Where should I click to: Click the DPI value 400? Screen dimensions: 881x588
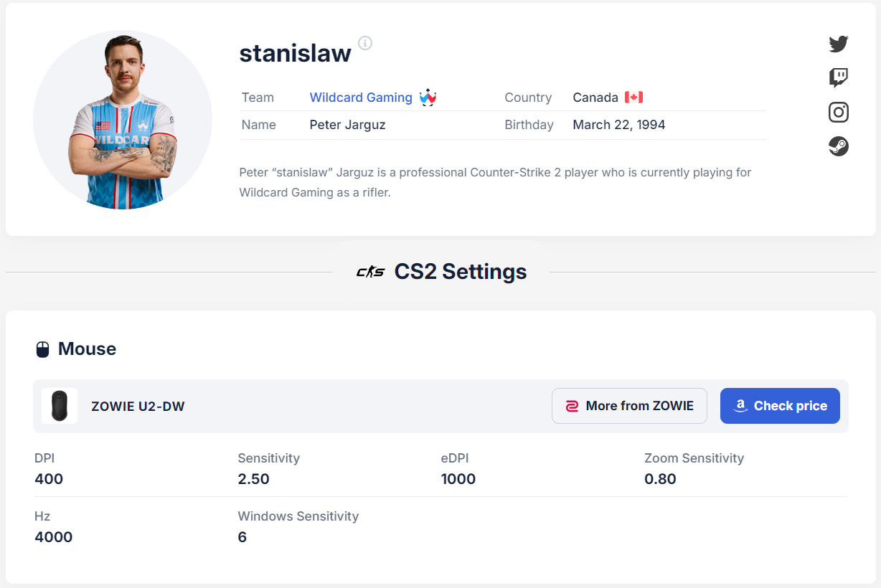[49, 479]
